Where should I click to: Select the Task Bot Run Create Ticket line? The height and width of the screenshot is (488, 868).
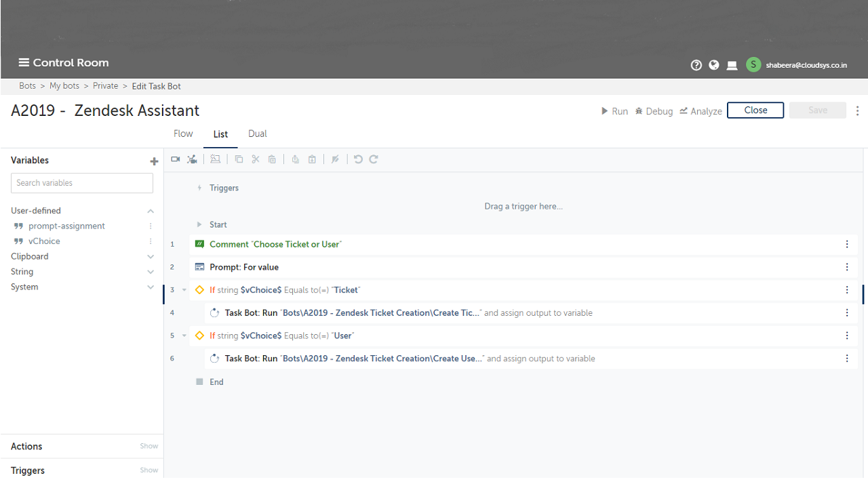click(531, 313)
